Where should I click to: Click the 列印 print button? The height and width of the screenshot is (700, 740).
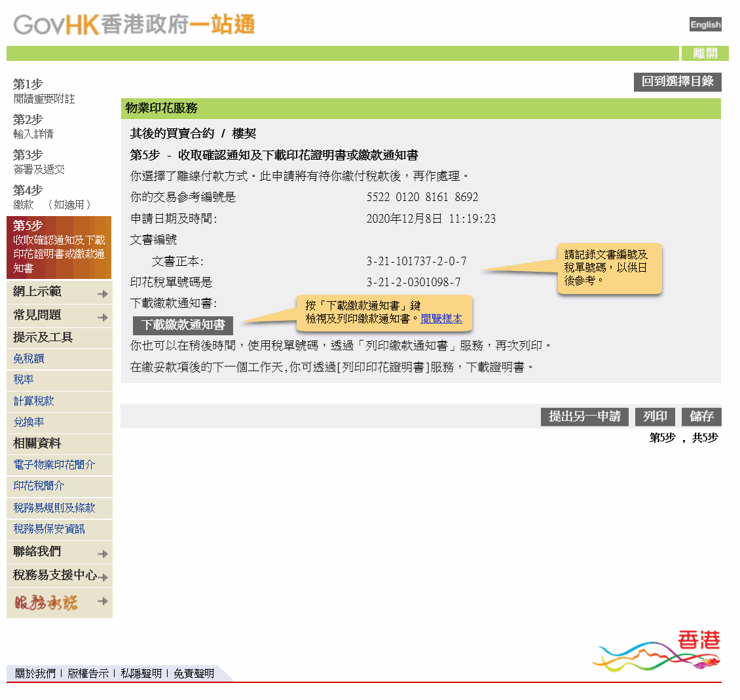[655, 416]
